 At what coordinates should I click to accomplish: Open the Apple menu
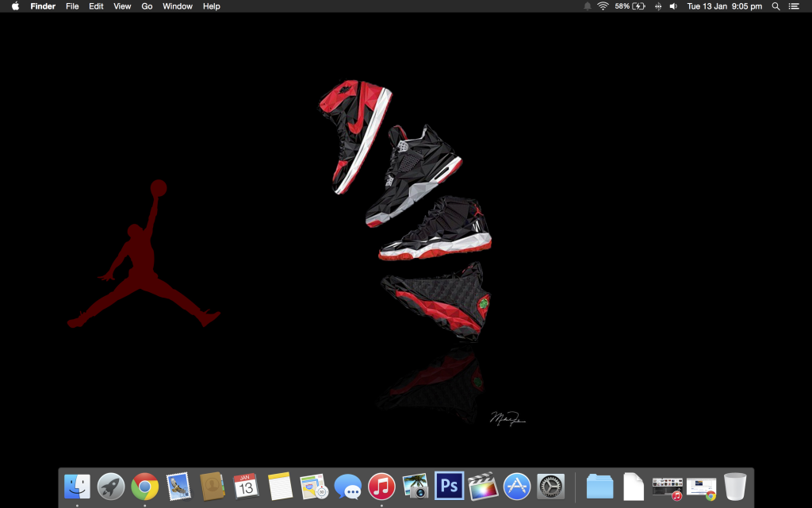[x=16, y=6]
